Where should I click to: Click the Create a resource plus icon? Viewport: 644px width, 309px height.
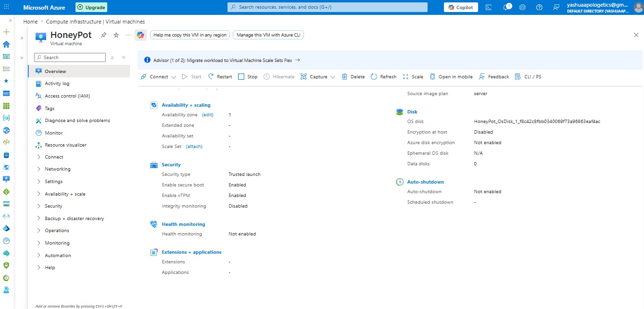(6, 32)
